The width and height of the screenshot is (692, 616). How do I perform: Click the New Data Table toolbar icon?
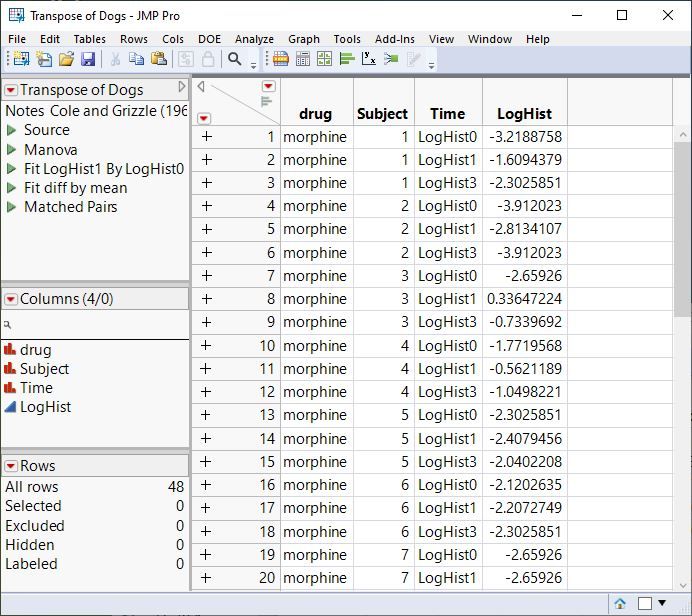point(21,59)
